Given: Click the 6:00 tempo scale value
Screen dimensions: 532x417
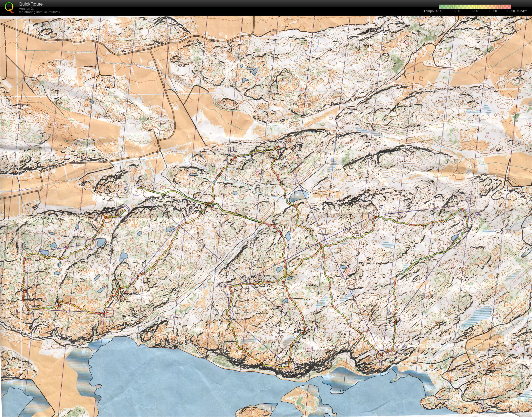Looking at the screenshot, I should (x=457, y=11).
